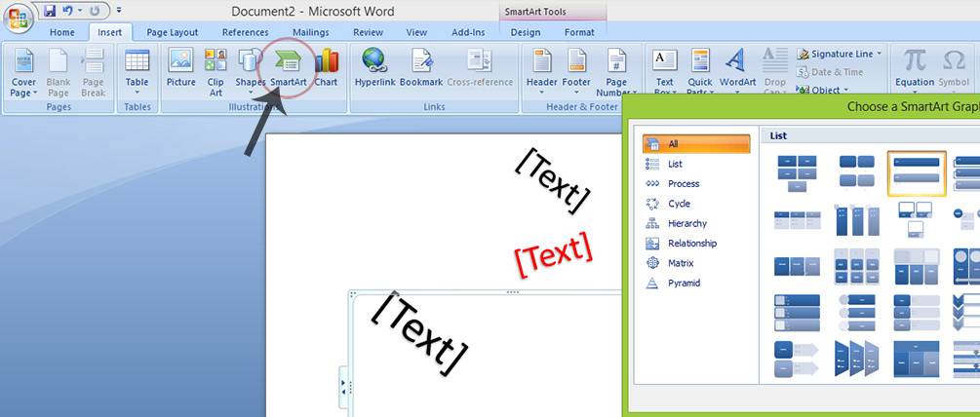Choose the highlighted Vertical Bullet List layout
Viewport: 980px width, 417px height.
tap(917, 172)
